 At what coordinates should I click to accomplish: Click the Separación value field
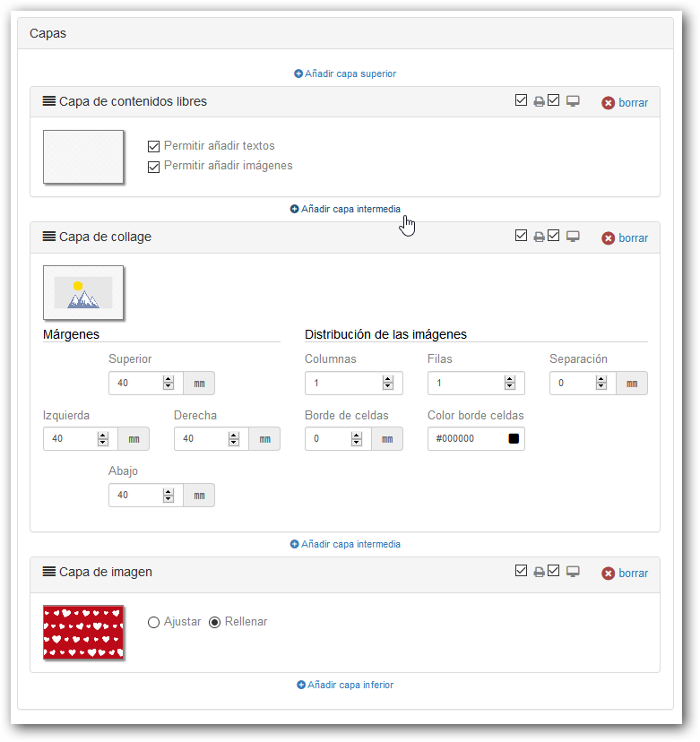tap(583, 383)
